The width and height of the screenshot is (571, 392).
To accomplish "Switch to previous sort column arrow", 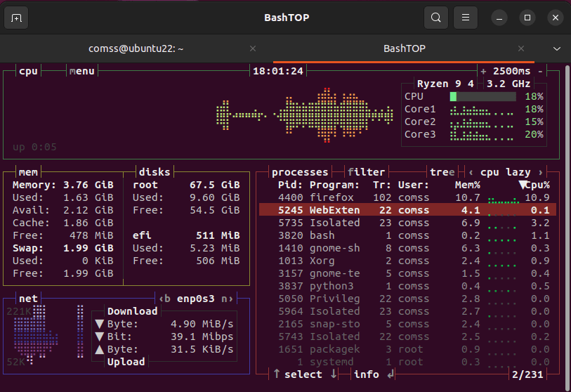I will [x=470, y=172].
